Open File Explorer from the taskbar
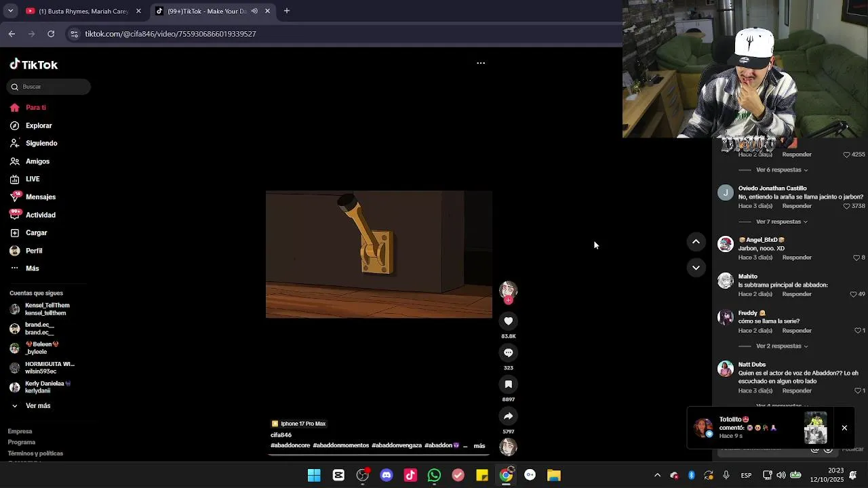868x488 pixels. (x=554, y=475)
